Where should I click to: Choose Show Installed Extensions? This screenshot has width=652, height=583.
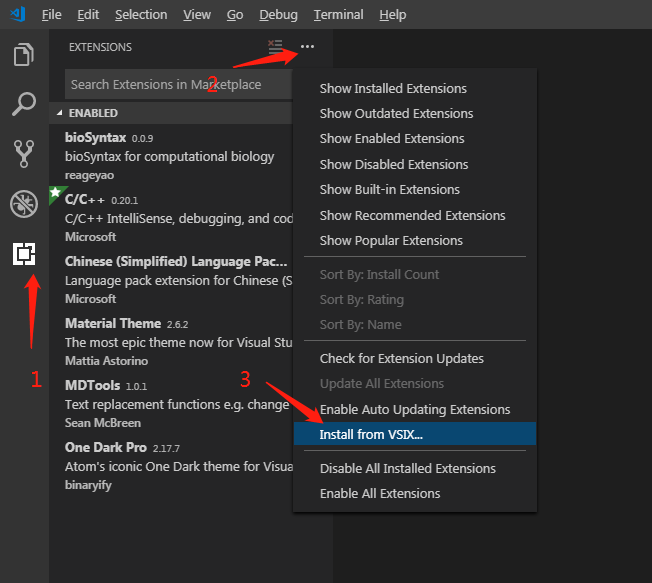[415, 89]
